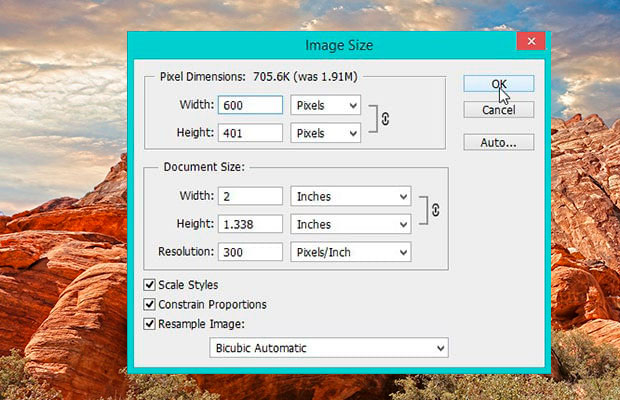Click the document Width field showing 2
620x400 pixels.
coord(246,196)
